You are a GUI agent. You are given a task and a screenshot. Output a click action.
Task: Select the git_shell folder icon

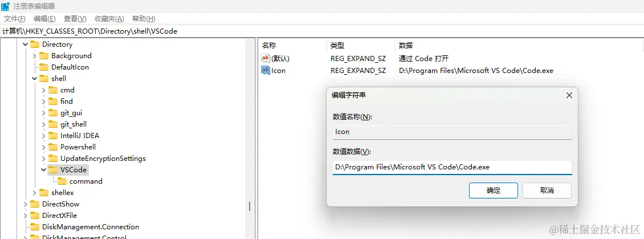coord(53,124)
